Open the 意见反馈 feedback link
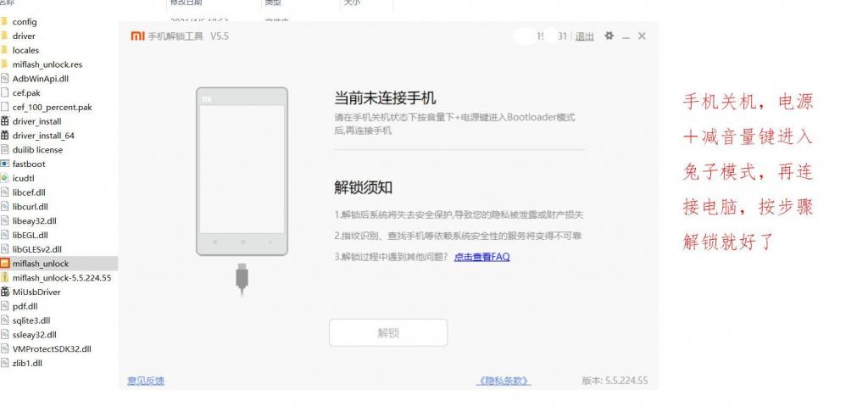The image size is (868, 412). [146, 381]
